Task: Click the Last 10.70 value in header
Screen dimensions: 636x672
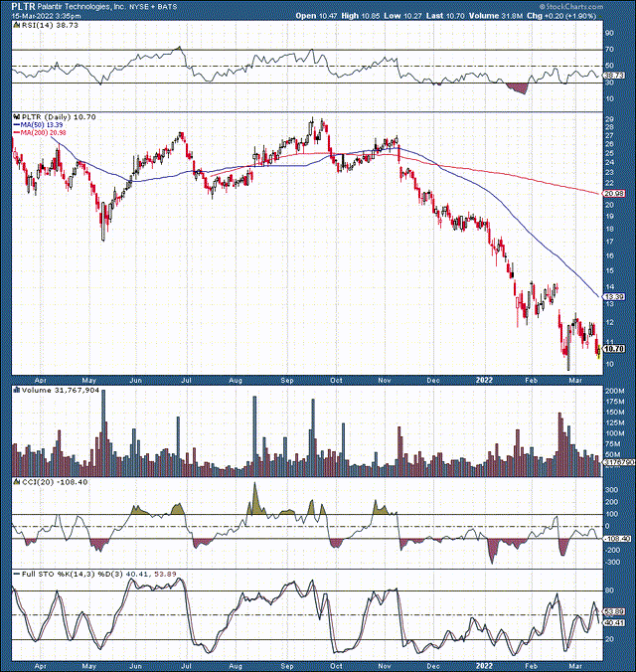Action: click(x=446, y=16)
